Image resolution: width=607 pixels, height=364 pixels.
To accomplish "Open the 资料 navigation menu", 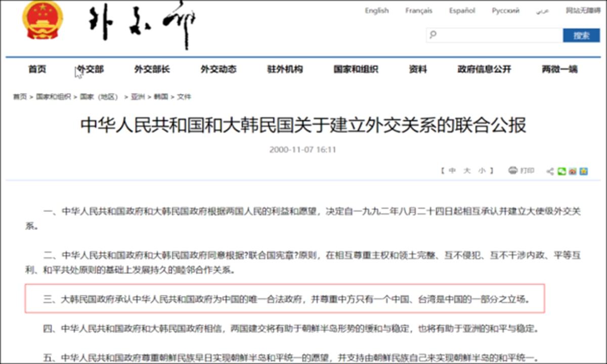I will (418, 69).
